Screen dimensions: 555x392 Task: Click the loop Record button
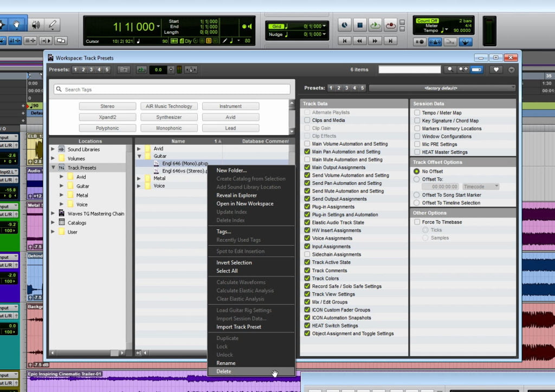[390, 25]
